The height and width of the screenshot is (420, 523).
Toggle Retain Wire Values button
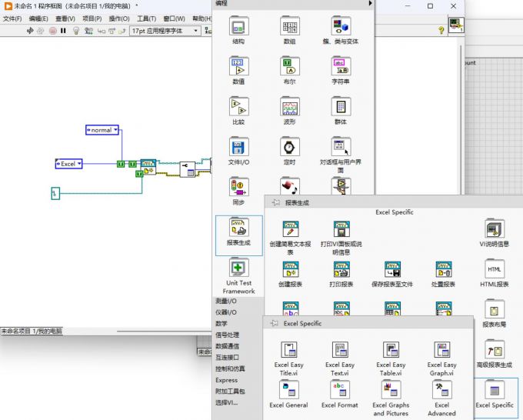[x=88, y=31]
